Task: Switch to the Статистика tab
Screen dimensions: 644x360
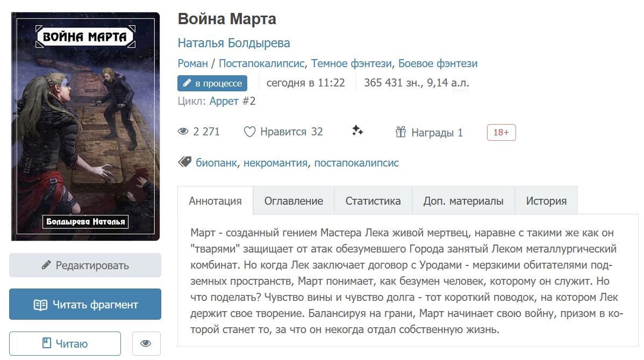Action: (373, 201)
